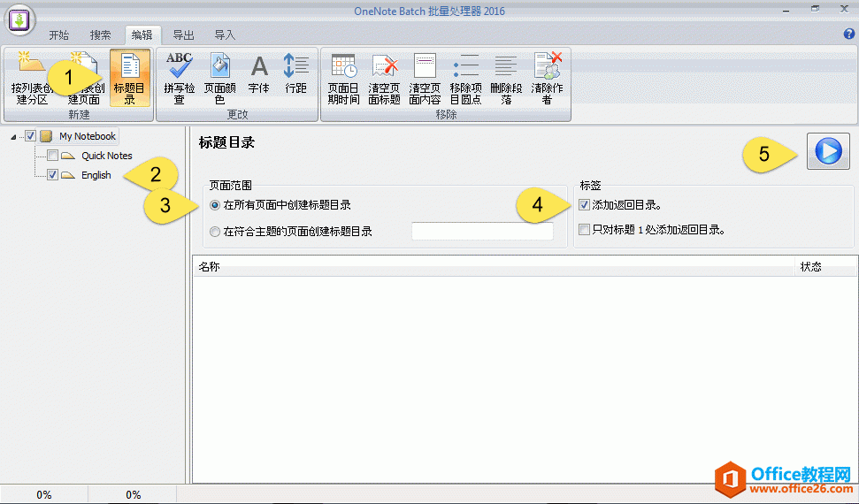Enable 只对标题 1 处添加返回目录 checkbox
Screen dimensions: 859x504
click(585, 230)
